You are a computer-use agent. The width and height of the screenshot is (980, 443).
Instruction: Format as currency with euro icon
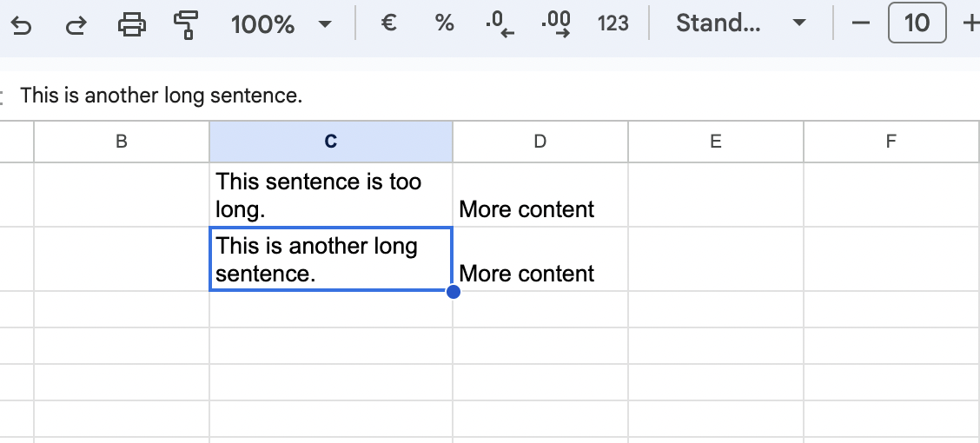(x=389, y=23)
